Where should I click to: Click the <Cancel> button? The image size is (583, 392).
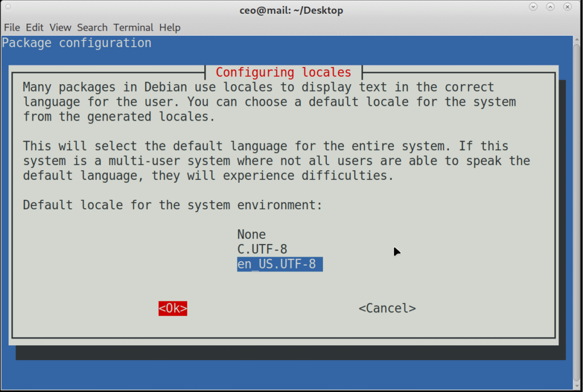[387, 308]
